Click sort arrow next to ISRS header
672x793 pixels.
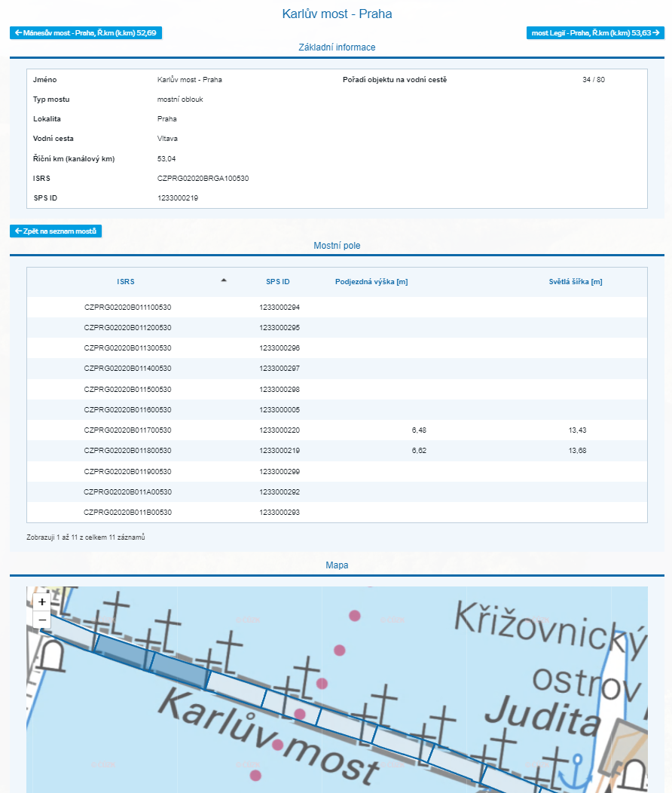pos(223,280)
